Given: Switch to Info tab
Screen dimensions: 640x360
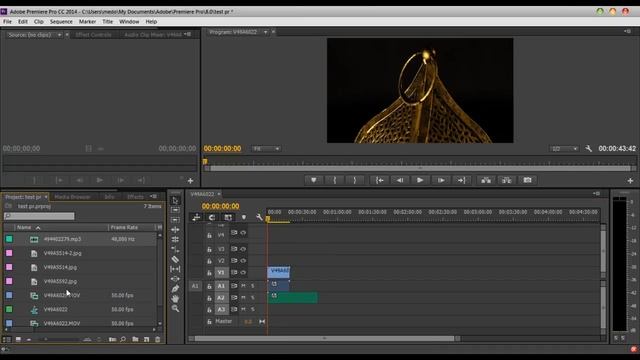Looking at the screenshot, I should (x=109, y=197).
